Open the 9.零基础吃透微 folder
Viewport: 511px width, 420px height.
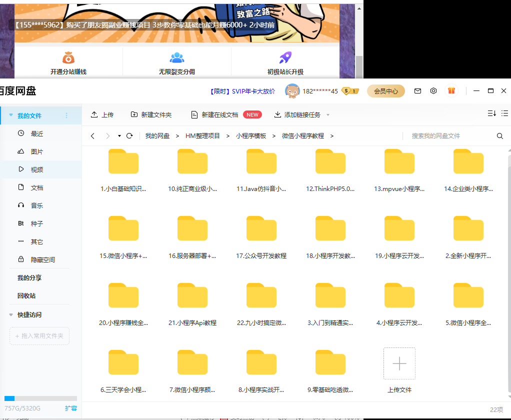tap(330, 362)
